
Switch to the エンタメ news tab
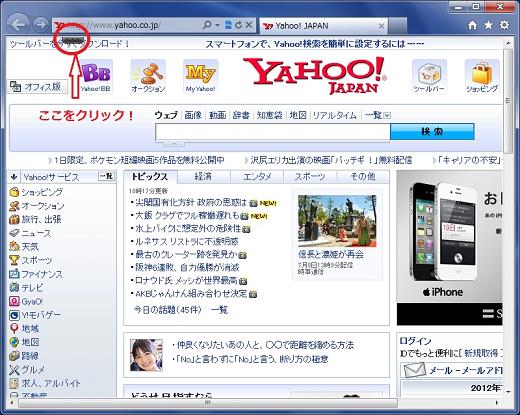pyautogui.click(x=257, y=176)
